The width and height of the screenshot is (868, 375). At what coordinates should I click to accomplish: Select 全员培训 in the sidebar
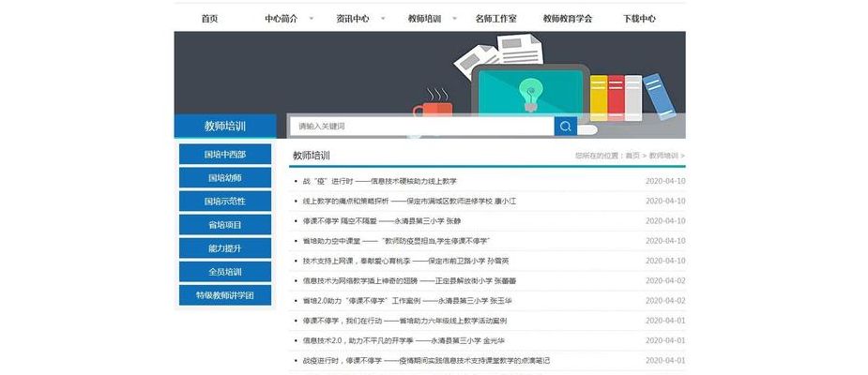[225, 272]
